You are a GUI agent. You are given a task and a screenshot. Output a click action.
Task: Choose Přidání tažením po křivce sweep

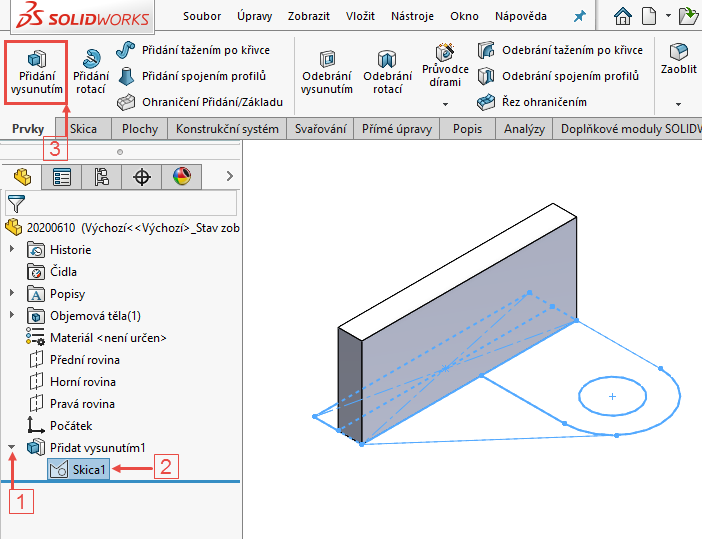click(193, 50)
